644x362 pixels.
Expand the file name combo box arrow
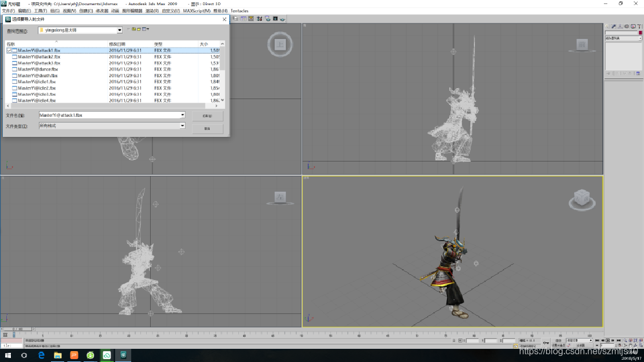pyautogui.click(x=182, y=115)
